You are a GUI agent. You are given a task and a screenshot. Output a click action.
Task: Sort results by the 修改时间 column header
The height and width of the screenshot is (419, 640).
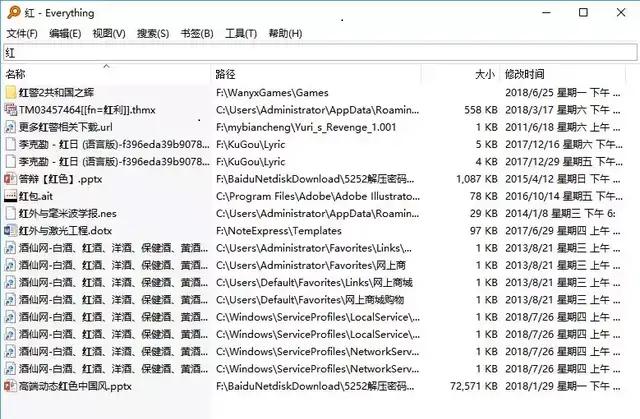(x=563, y=74)
